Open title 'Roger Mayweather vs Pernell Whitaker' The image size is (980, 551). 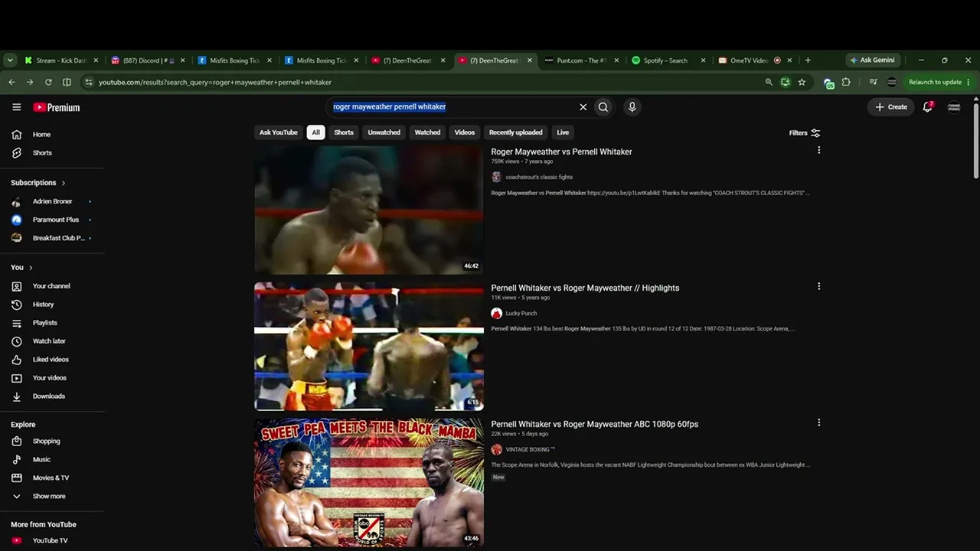point(561,152)
